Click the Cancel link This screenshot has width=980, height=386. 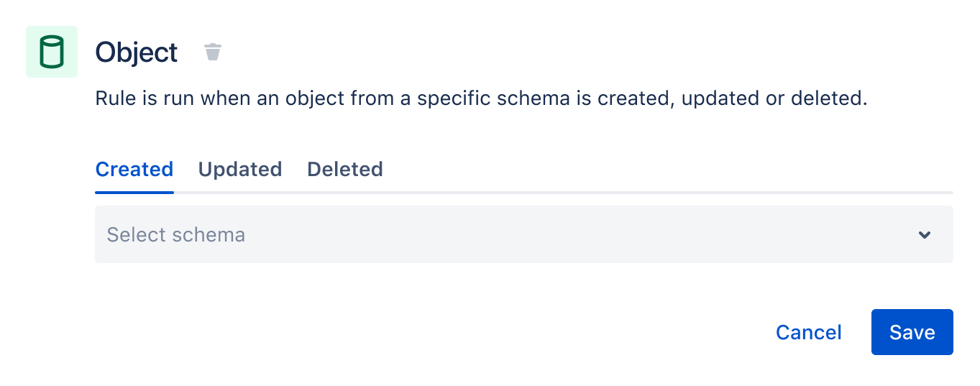point(809,332)
